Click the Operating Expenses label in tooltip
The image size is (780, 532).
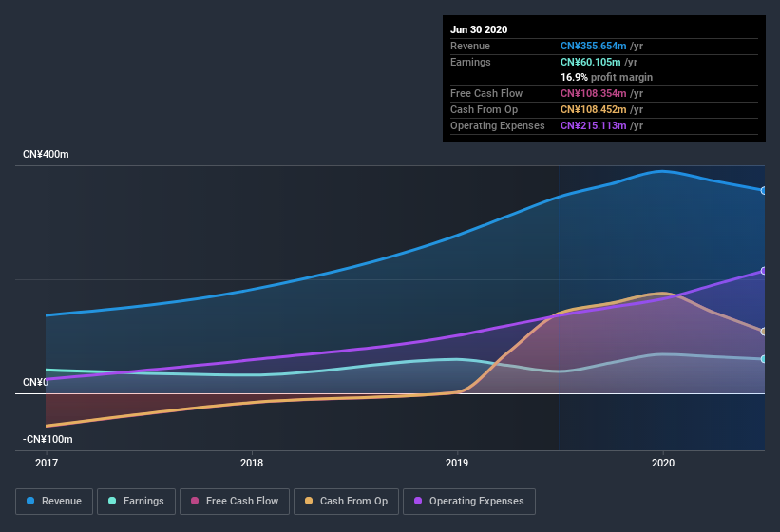pyautogui.click(x=497, y=125)
